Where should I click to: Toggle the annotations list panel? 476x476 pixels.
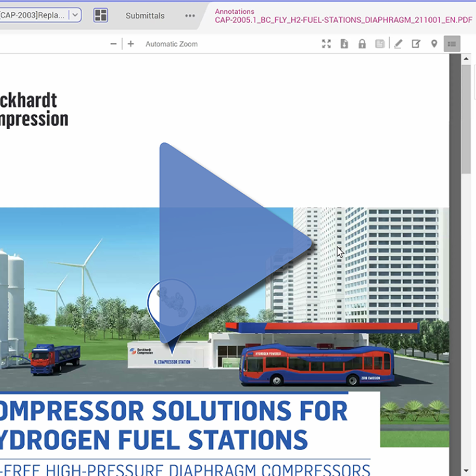(452, 44)
